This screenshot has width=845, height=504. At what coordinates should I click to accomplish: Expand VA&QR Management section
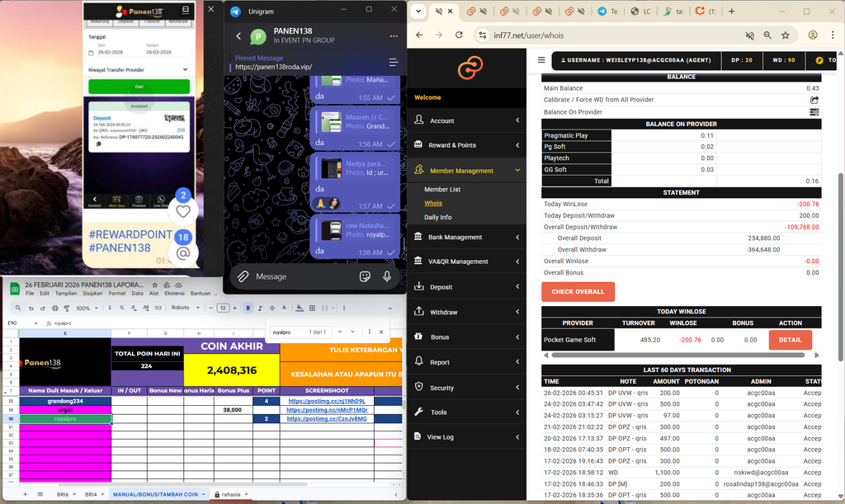point(467,261)
